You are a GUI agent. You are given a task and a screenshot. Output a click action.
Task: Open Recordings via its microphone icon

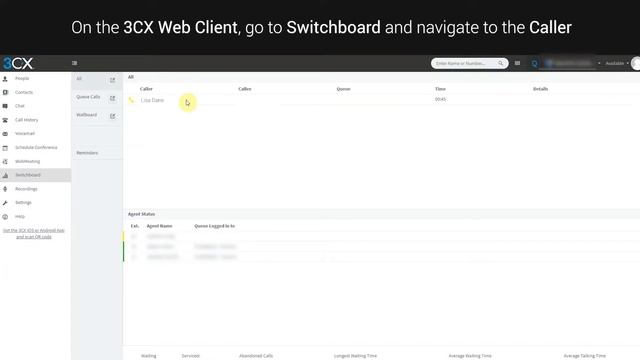coord(5,189)
